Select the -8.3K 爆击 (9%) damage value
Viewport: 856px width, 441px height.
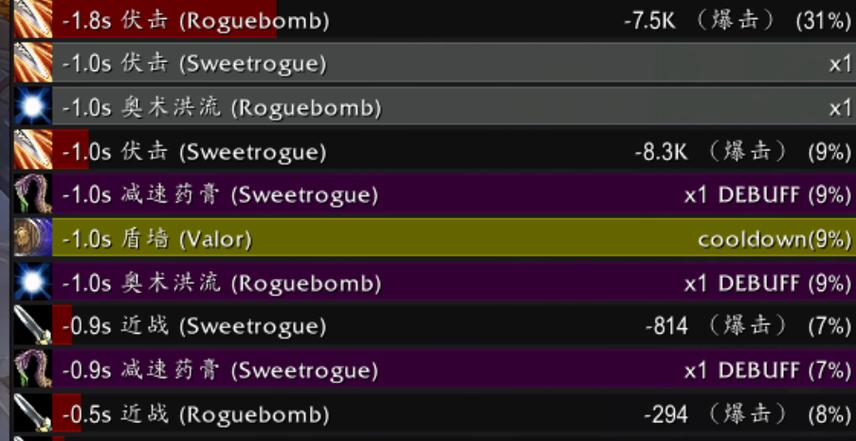(742, 152)
